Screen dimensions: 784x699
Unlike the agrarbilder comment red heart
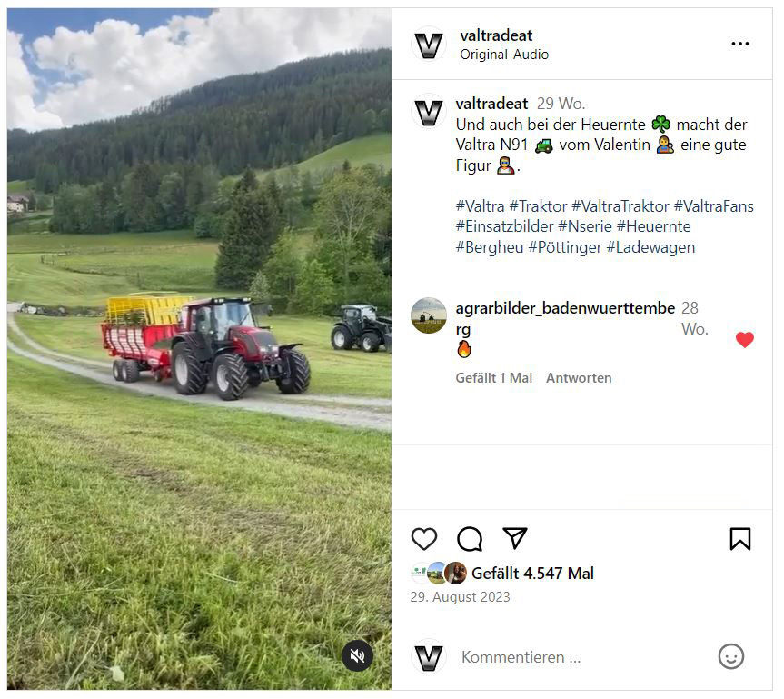(745, 340)
